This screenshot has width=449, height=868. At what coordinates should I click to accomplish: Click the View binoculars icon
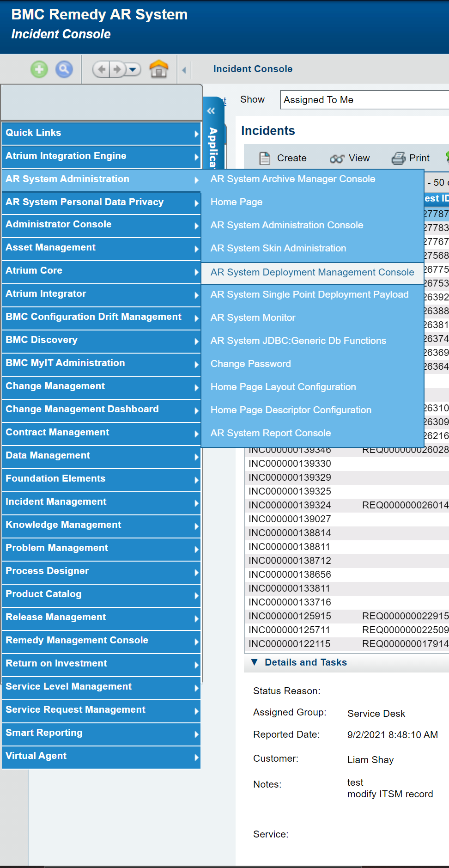point(337,159)
